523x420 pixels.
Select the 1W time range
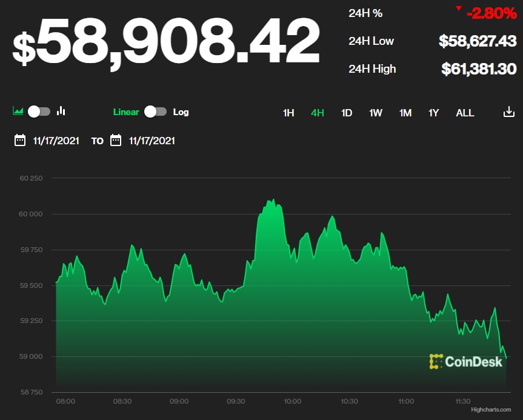click(376, 113)
